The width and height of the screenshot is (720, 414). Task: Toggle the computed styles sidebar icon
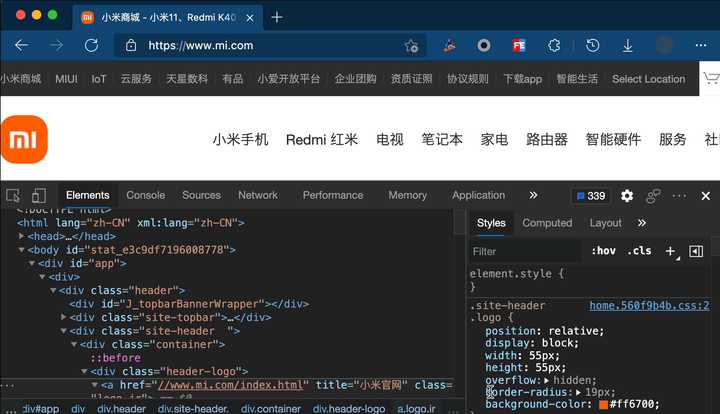coord(696,251)
